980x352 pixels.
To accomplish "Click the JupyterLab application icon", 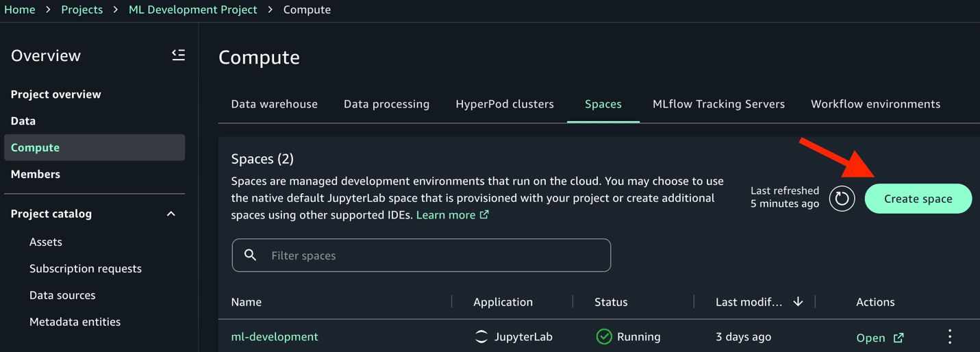I will (x=481, y=337).
